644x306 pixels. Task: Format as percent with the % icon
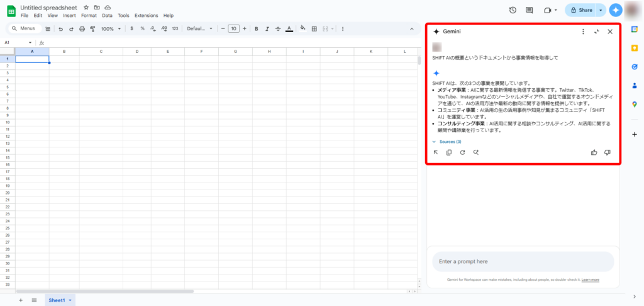coord(143,29)
